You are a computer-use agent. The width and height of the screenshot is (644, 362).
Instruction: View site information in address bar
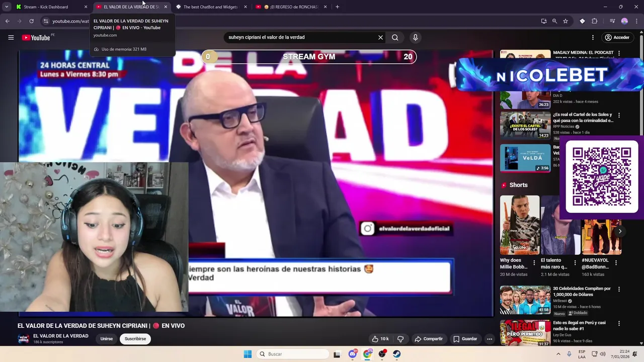point(46,21)
